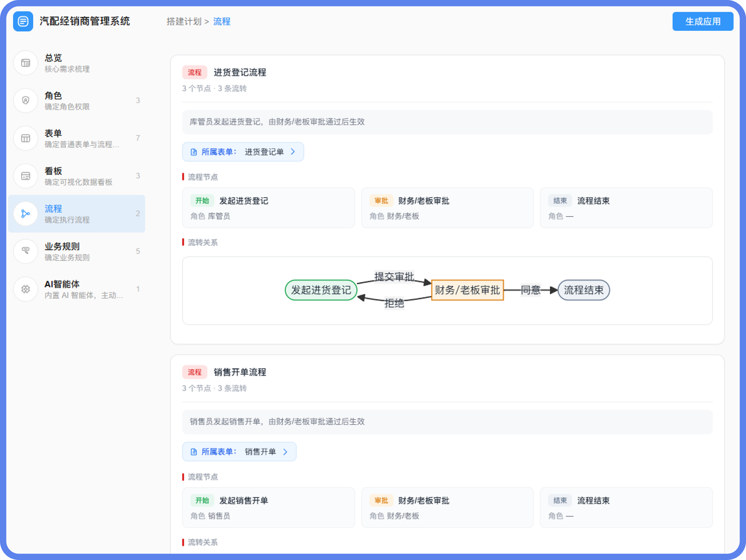Select the 流程结束 card in 进货登记流程
Image resolution: width=746 pixels, height=560 pixels.
[626, 208]
